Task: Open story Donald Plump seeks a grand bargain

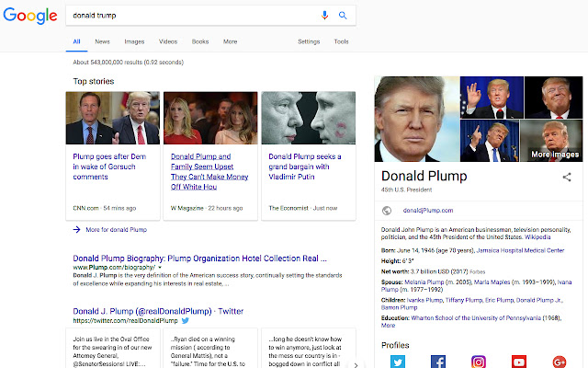Action: 304,167
